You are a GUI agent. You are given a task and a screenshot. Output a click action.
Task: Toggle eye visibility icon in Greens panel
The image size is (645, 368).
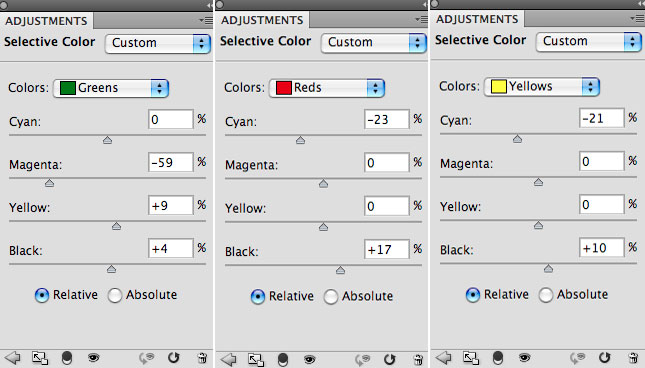tap(94, 358)
